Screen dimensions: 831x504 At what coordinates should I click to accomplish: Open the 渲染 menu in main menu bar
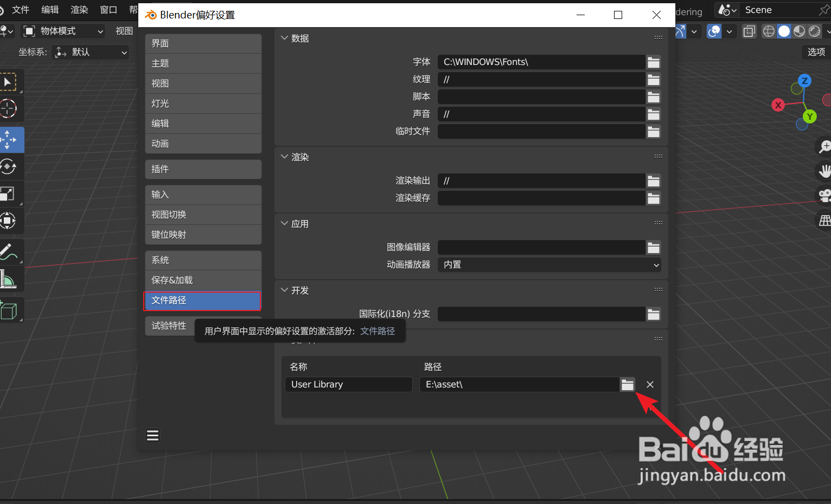[79, 10]
